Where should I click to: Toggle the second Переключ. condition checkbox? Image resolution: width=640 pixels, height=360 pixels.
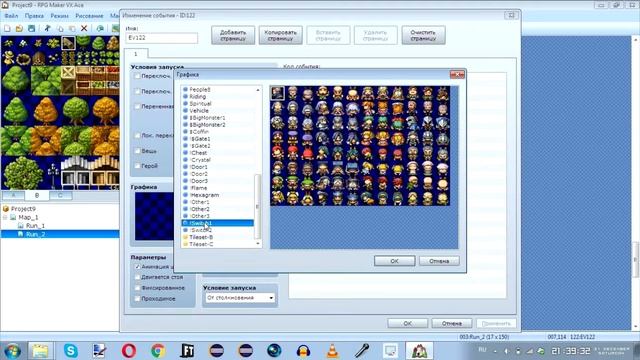tap(137, 91)
